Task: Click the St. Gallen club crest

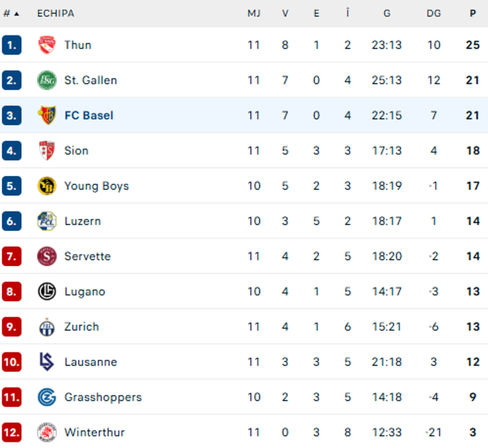Action: coord(47,80)
